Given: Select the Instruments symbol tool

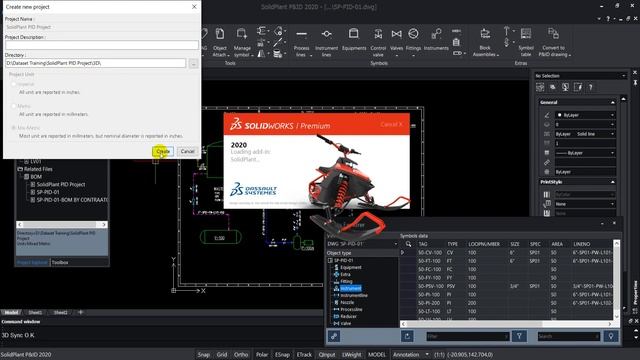Looking at the screenshot, I should click(436, 40).
